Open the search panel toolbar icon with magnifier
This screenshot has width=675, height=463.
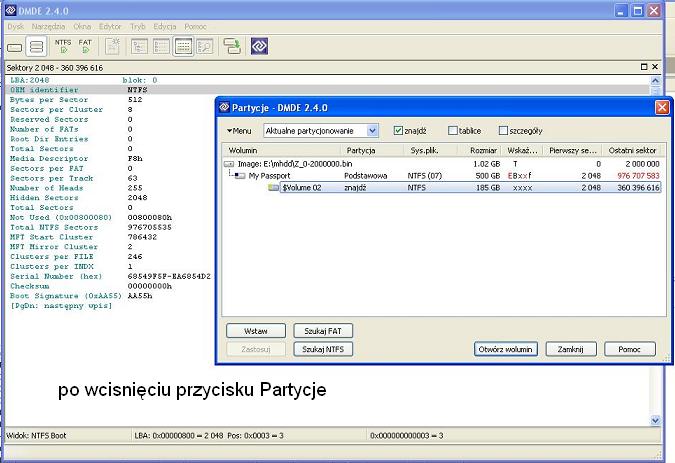click(205, 46)
